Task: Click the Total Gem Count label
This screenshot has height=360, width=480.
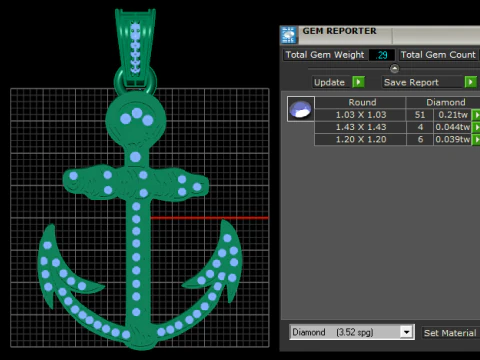Action: click(438, 55)
